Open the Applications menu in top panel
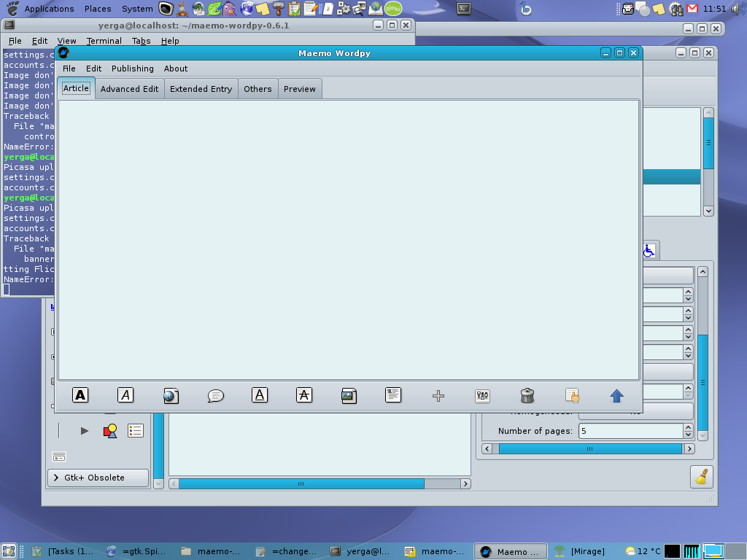The height and width of the screenshot is (560, 747). tap(49, 9)
